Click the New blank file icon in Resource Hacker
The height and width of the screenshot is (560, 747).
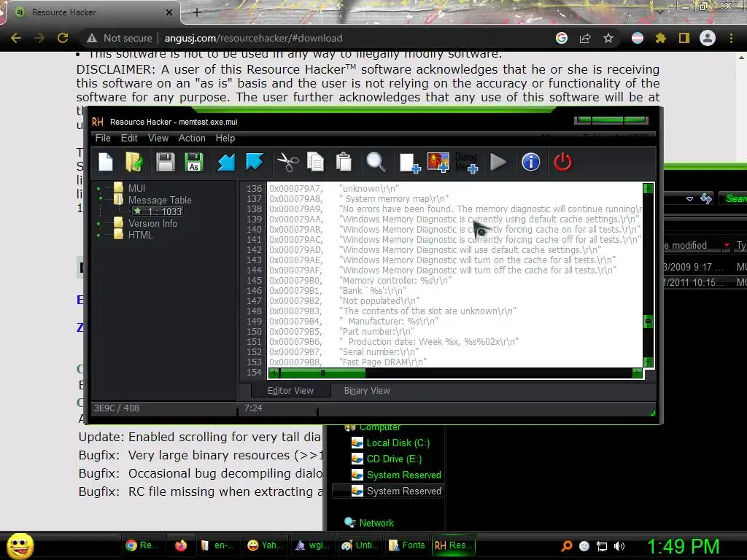point(105,162)
